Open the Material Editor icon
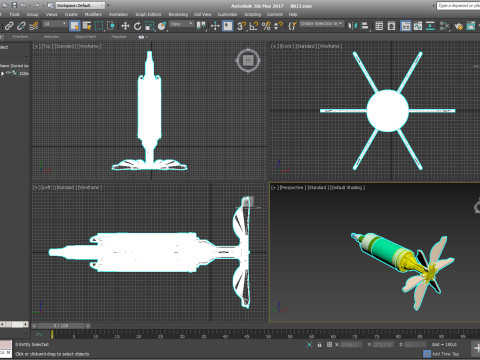 click(444, 26)
